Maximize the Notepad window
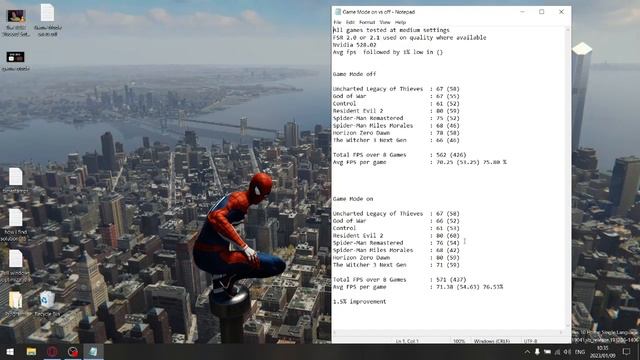 (542, 12)
